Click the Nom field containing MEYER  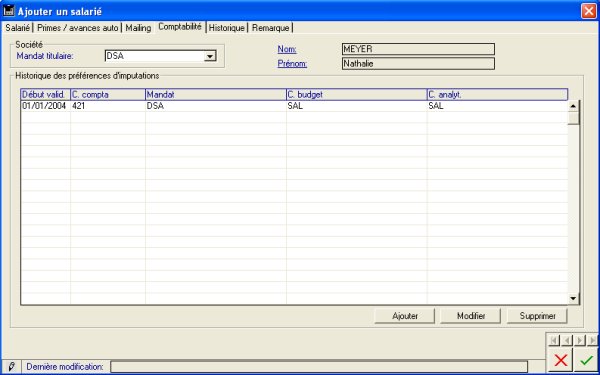[418, 49]
